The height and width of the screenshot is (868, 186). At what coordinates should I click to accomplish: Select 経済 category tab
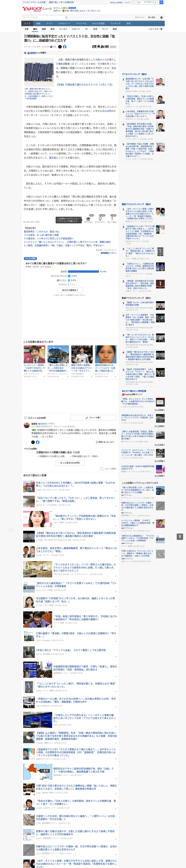tap(52, 29)
